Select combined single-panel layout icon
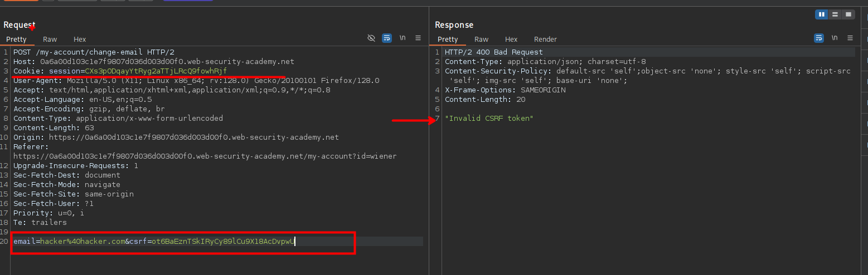Screen dimensions: 868x275 (848, 14)
